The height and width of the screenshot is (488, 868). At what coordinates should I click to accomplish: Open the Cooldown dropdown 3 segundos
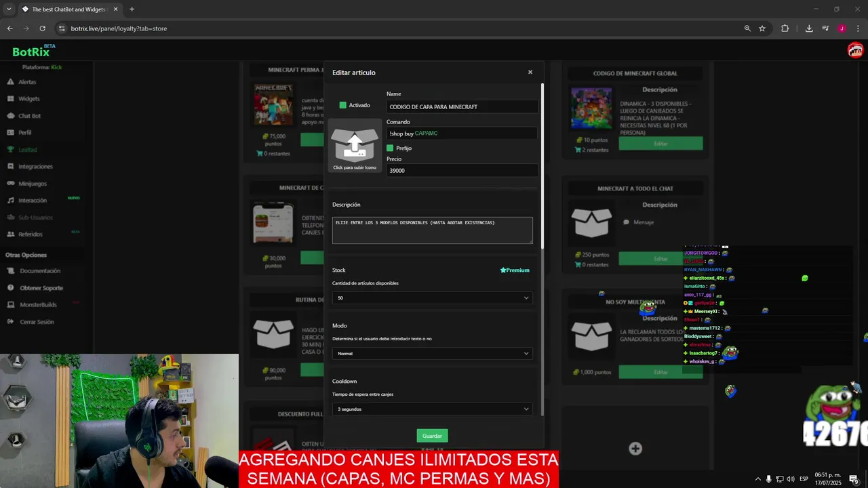(x=432, y=409)
